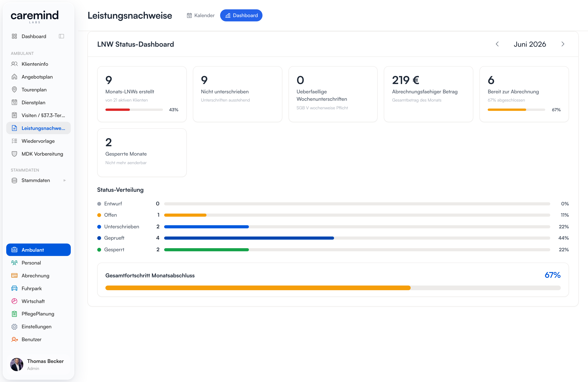Viewport: 588px width, 382px height.
Task: Click the MDK Vorbereitung shield icon
Action: click(x=14, y=154)
